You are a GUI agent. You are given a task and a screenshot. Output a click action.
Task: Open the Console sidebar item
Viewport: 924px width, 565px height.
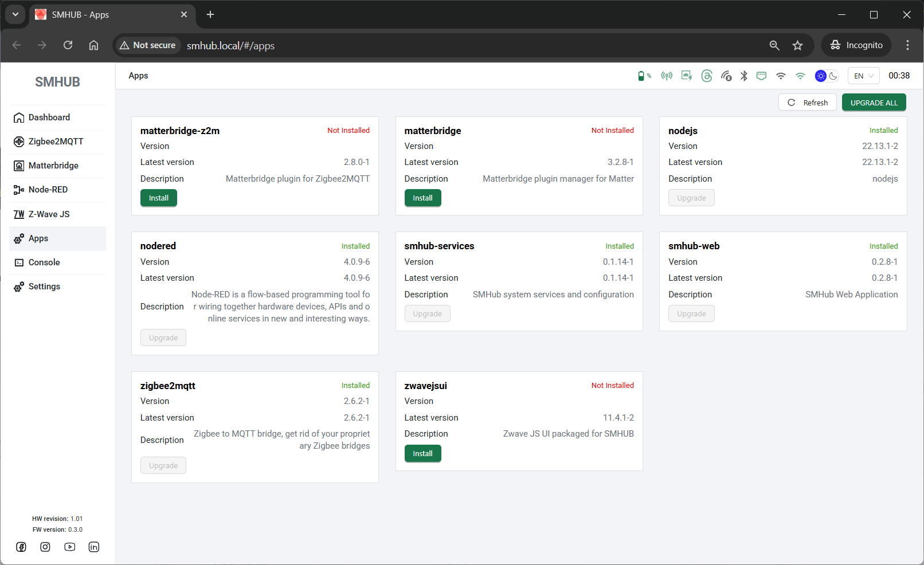[44, 262]
